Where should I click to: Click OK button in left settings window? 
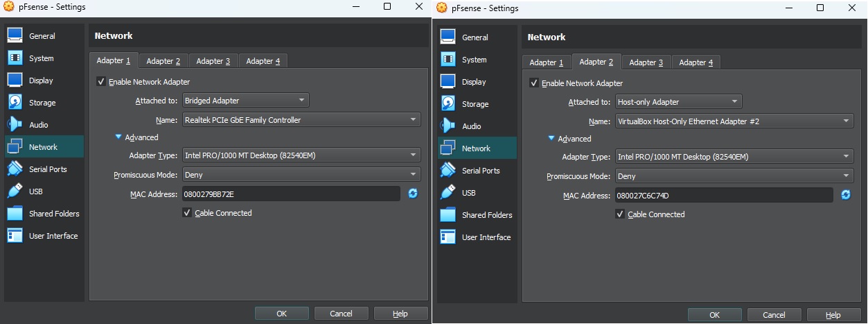tap(282, 314)
